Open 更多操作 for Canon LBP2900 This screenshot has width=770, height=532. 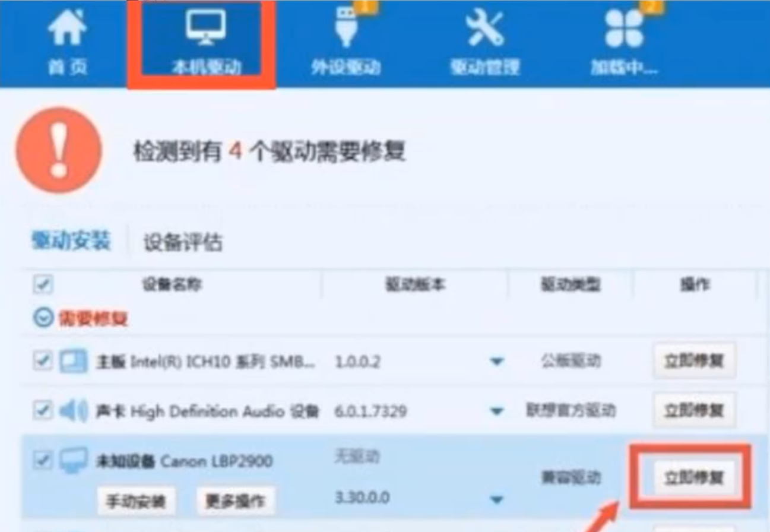coord(235,502)
